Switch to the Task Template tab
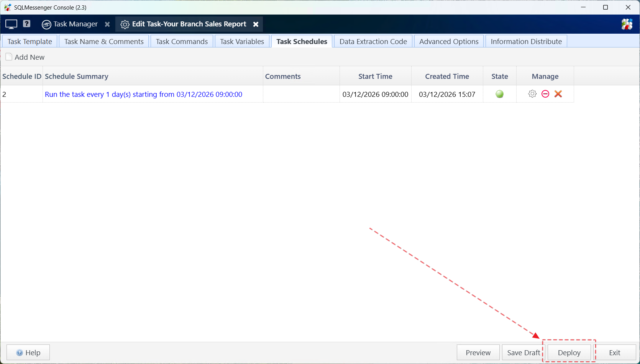 [30, 41]
